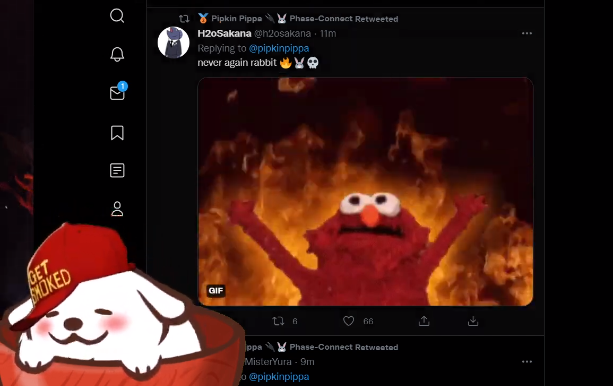Click the MisterYura name
This screenshot has height=386, width=613.
click(x=268, y=362)
